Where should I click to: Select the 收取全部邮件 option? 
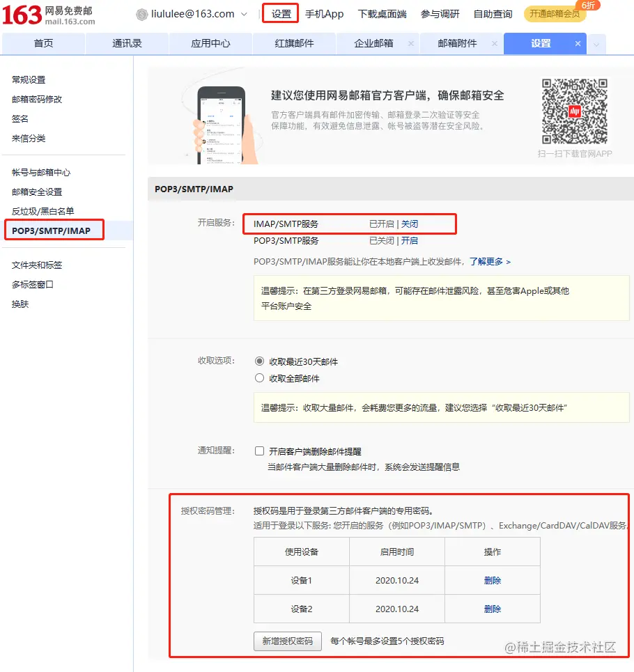click(x=260, y=379)
